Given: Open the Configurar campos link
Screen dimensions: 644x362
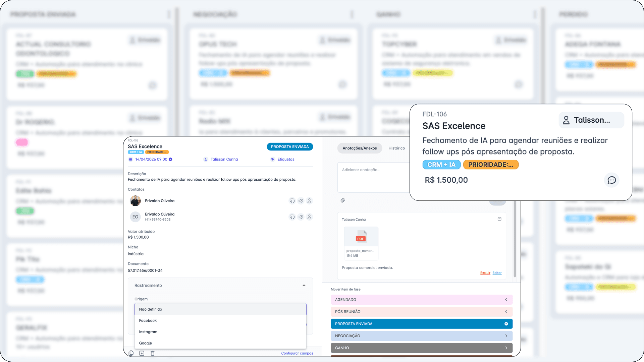Looking at the screenshot, I should [x=297, y=353].
